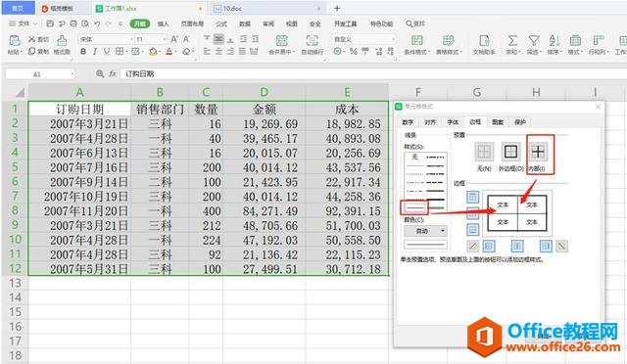Click the Paste icon in the ribbon
Image resolution: width=627 pixels, height=364 pixels.
[x=15, y=41]
